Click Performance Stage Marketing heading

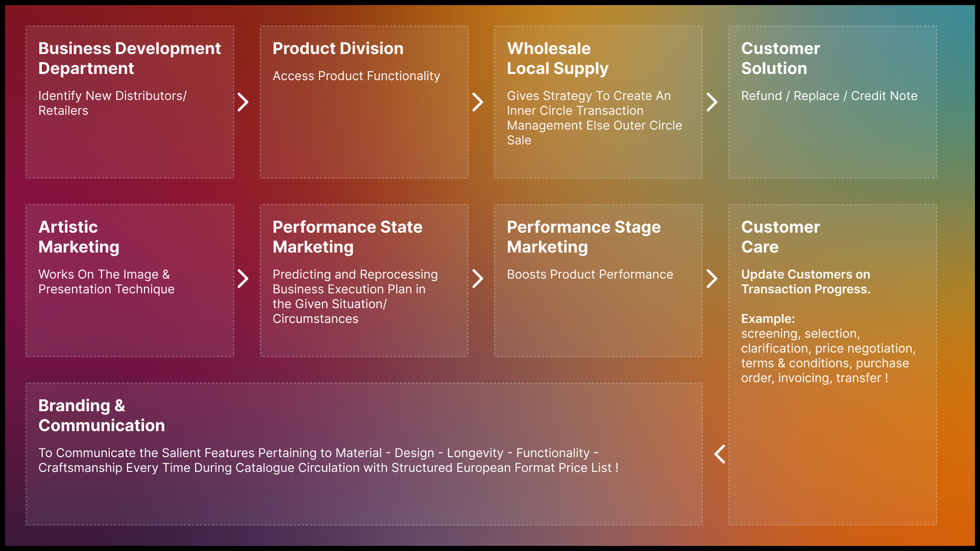click(583, 237)
